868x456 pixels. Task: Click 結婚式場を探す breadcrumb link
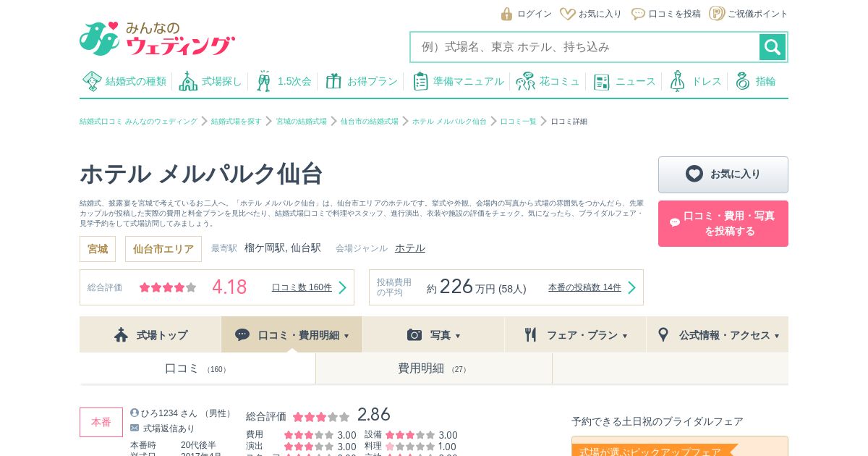(237, 122)
